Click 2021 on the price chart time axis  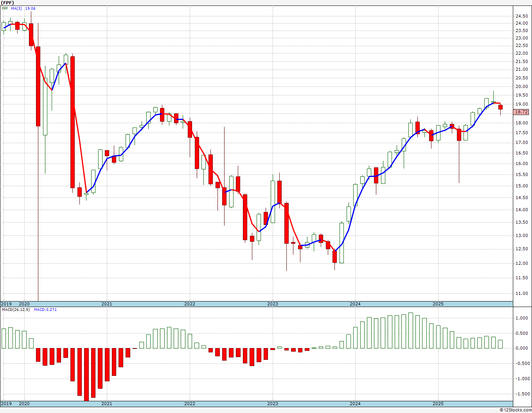click(x=107, y=304)
